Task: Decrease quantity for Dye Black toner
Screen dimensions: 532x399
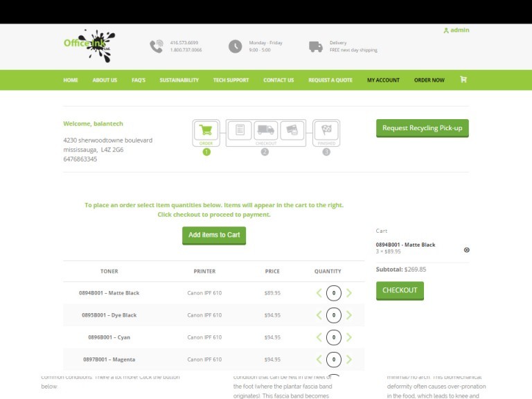Action: (319, 315)
